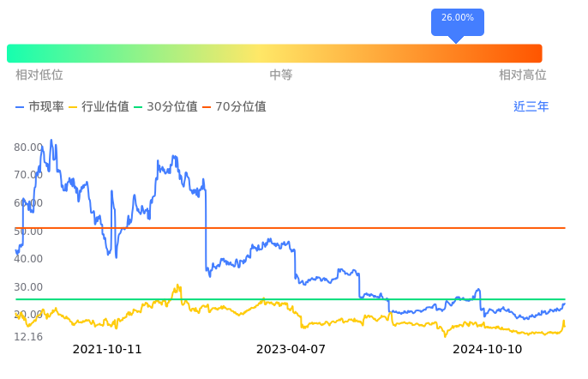The height and width of the screenshot is (379, 588).
Task: Select the 2024-10-10 date axis label
Action: coord(487,350)
